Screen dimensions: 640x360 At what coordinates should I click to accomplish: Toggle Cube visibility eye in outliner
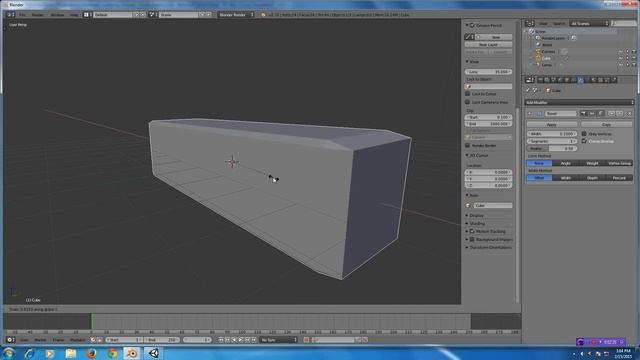[x=621, y=58]
